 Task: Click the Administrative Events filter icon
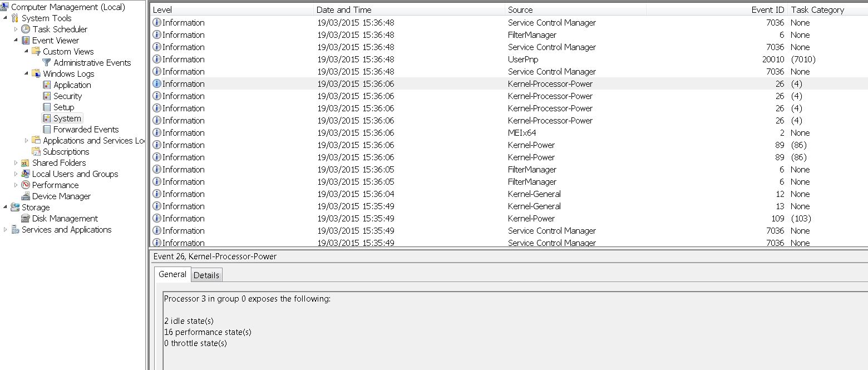tap(47, 62)
